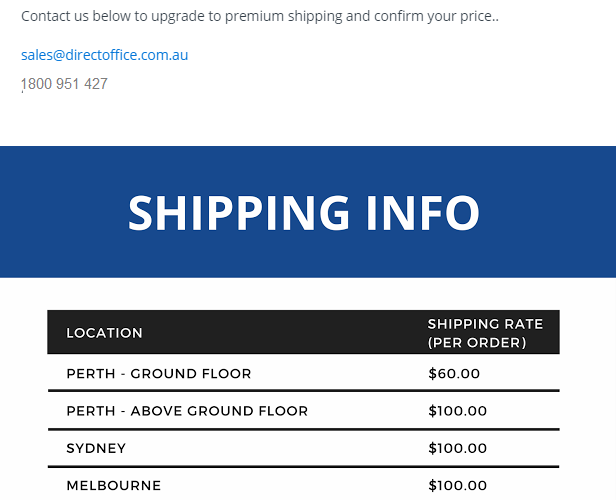Viewport: 616px width, 500px height.
Task: Click the SHIPPING INFO banner heading
Action: tap(304, 213)
